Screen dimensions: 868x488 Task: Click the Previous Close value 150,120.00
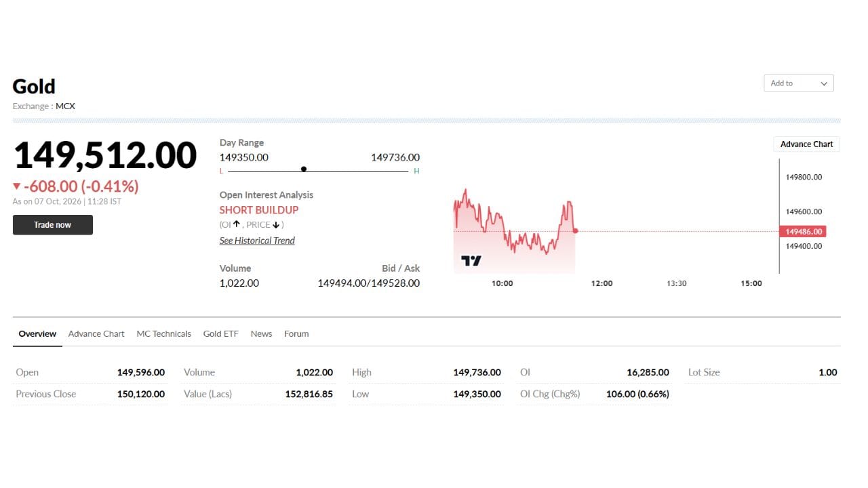point(141,394)
